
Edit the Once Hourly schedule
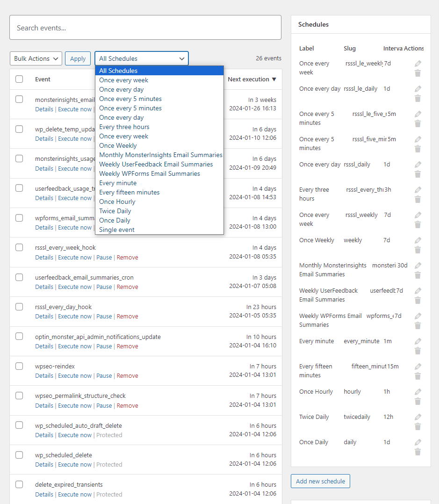(x=418, y=391)
